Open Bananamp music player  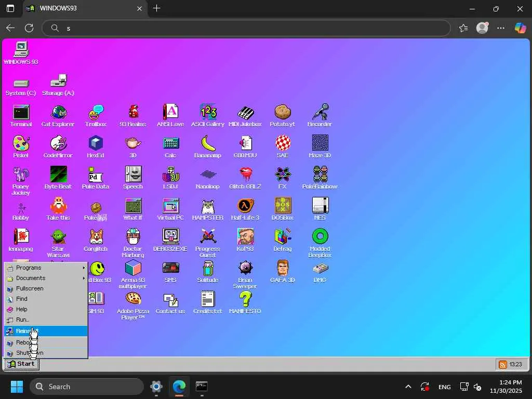pyautogui.click(x=208, y=147)
